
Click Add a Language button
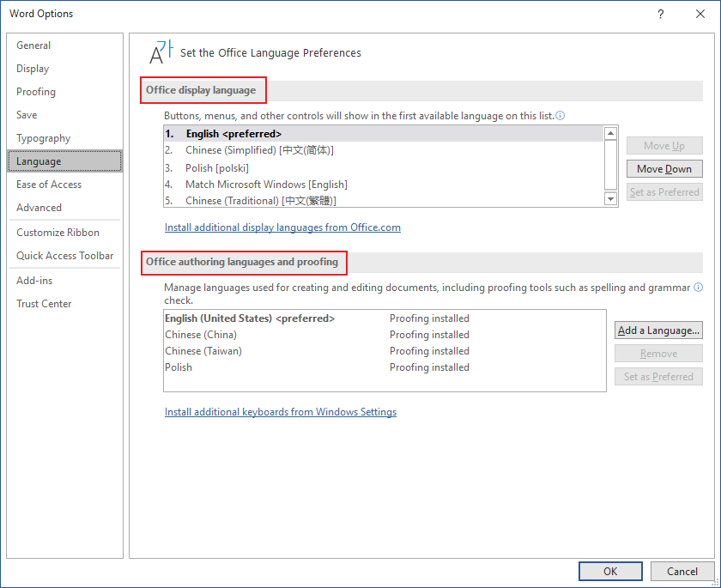coord(658,330)
